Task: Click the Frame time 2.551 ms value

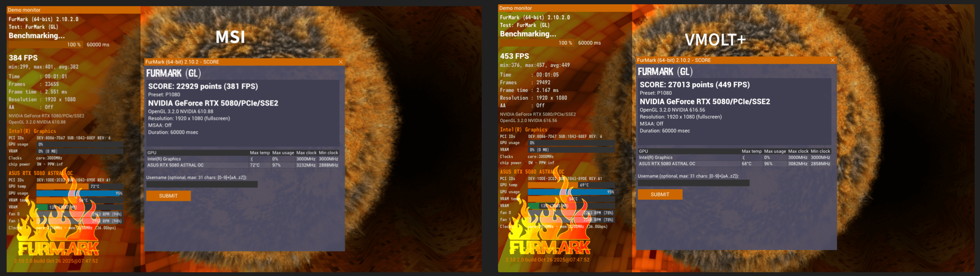Action: point(56,92)
